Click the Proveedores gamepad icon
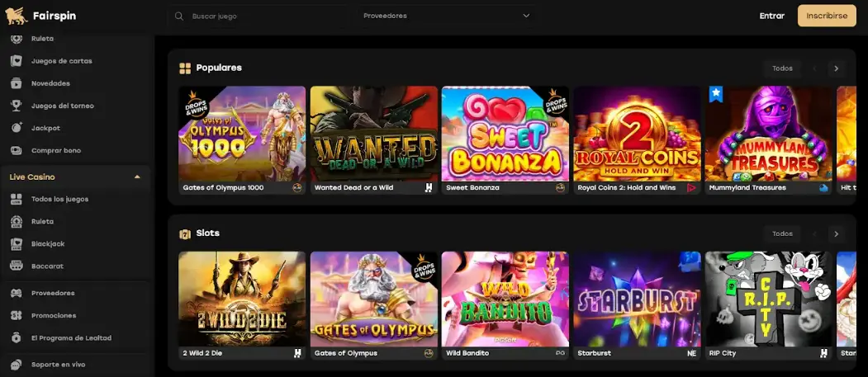 (17, 293)
